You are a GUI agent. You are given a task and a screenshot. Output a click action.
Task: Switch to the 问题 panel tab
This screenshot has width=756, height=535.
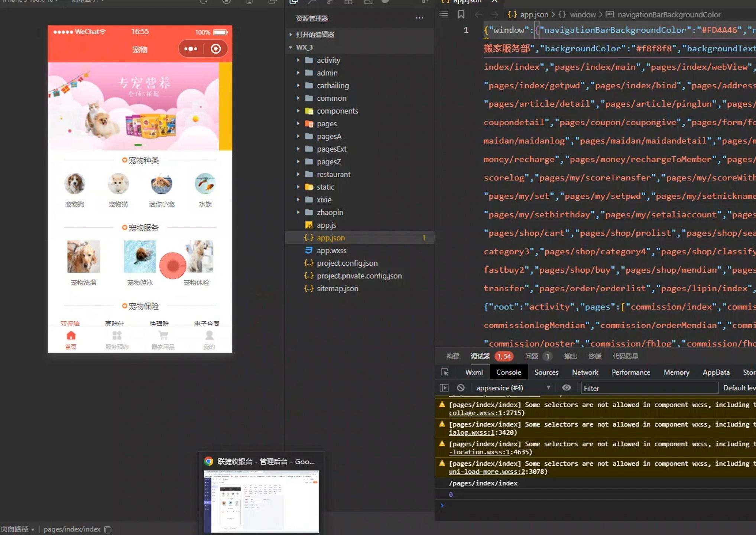tap(532, 356)
